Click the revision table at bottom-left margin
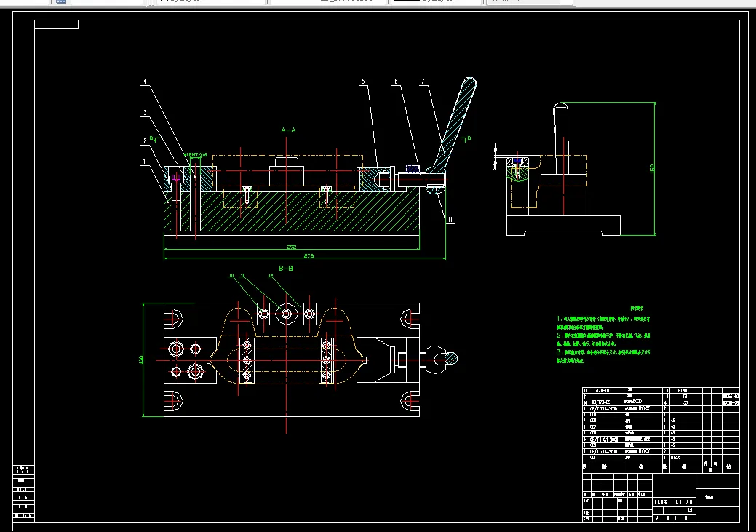The width and height of the screenshot is (756, 532). click(24, 492)
